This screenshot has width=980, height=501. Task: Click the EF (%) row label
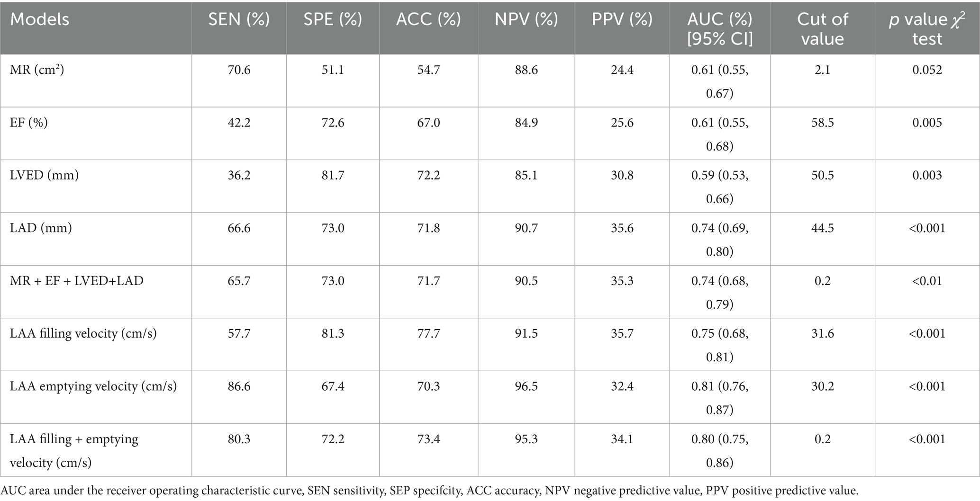coord(29,123)
